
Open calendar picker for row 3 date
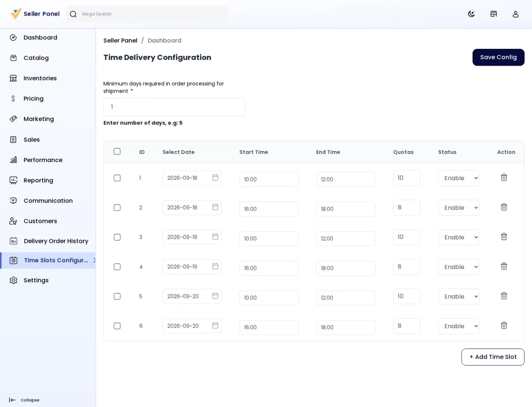pos(215,237)
